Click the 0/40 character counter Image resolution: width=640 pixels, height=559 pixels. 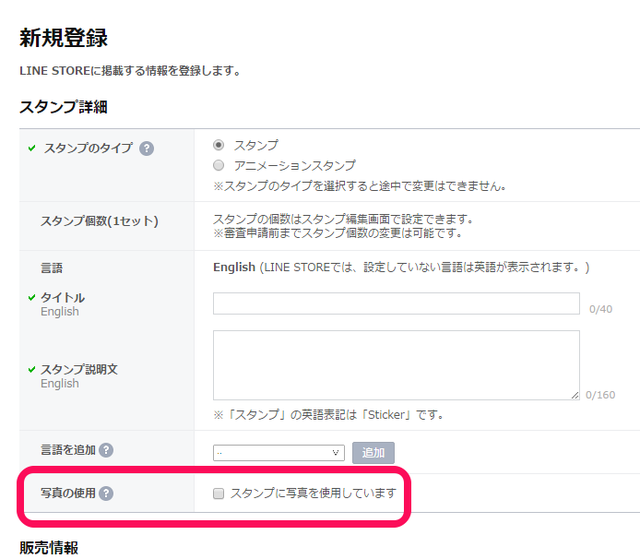[x=601, y=309]
